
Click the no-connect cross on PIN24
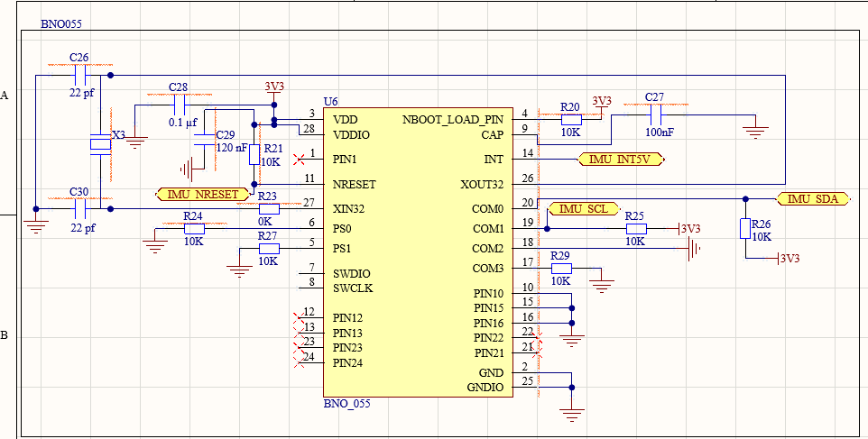tap(300, 362)
